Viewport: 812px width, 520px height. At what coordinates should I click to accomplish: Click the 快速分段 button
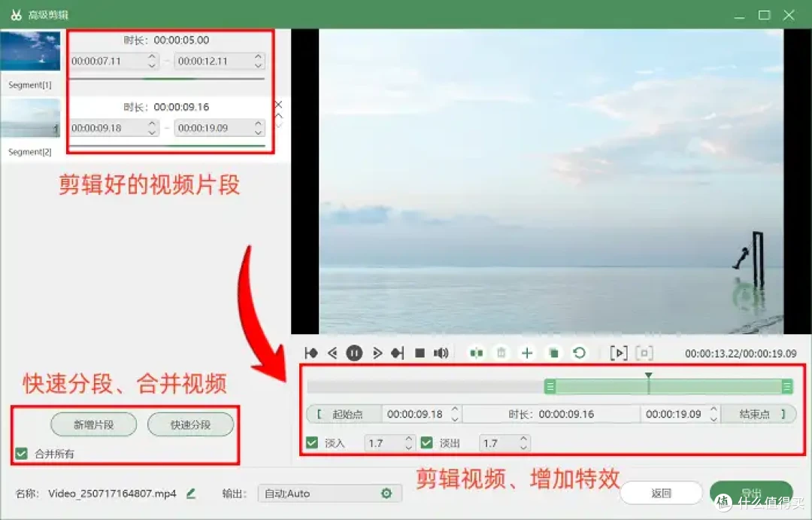(190, 424)
